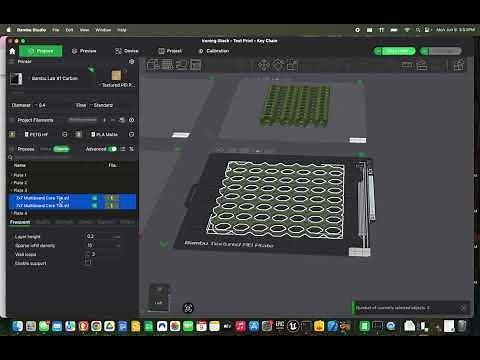The width and height of the screenshot is (480, 360).
Task: Dismiss the selected objects notification
Action: pos(463,308)
